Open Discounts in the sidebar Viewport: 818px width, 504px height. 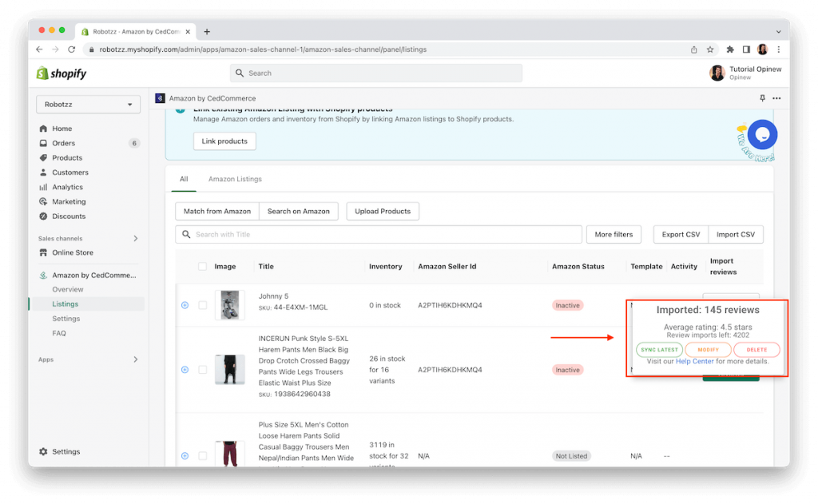pos(69,216)
